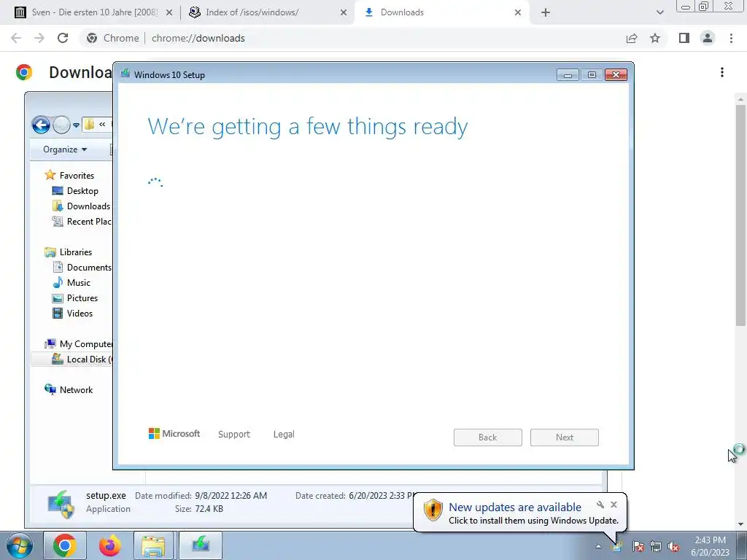Dismiss the Windows Update notification balloon
This screenshot has width=747, height=560.
[x=614, y=505]
